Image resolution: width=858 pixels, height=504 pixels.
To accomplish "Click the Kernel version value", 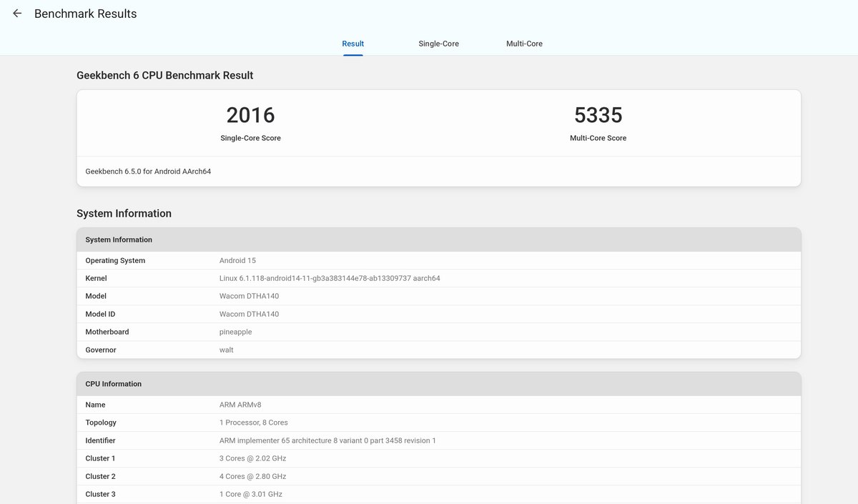I will coord(329,278).
